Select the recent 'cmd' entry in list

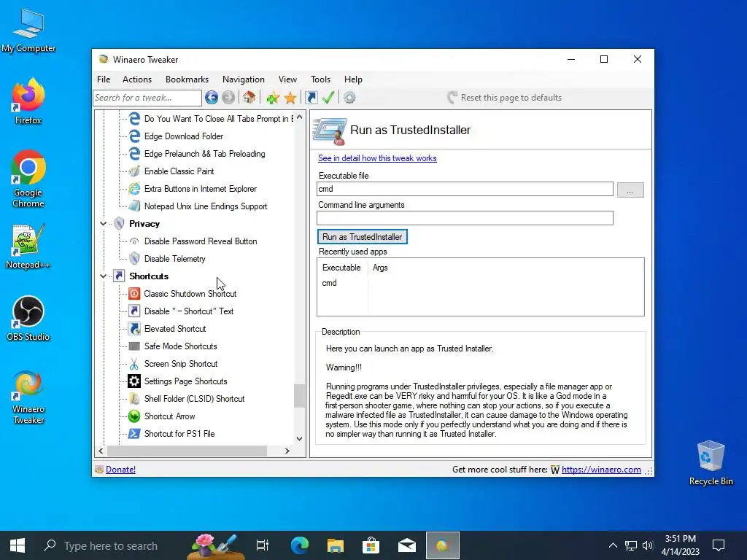pyautogui.click(x=329, y=283)
